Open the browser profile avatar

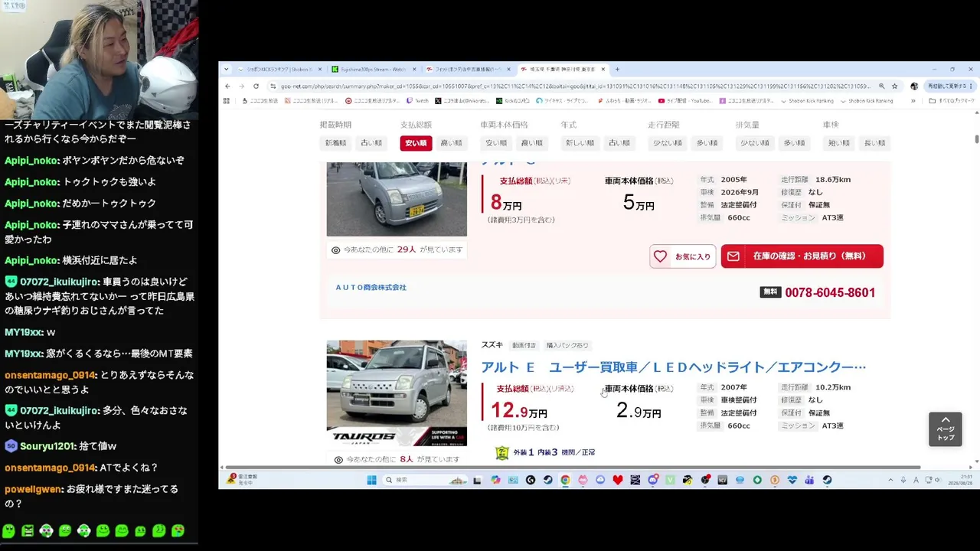[x=913, y=86]
